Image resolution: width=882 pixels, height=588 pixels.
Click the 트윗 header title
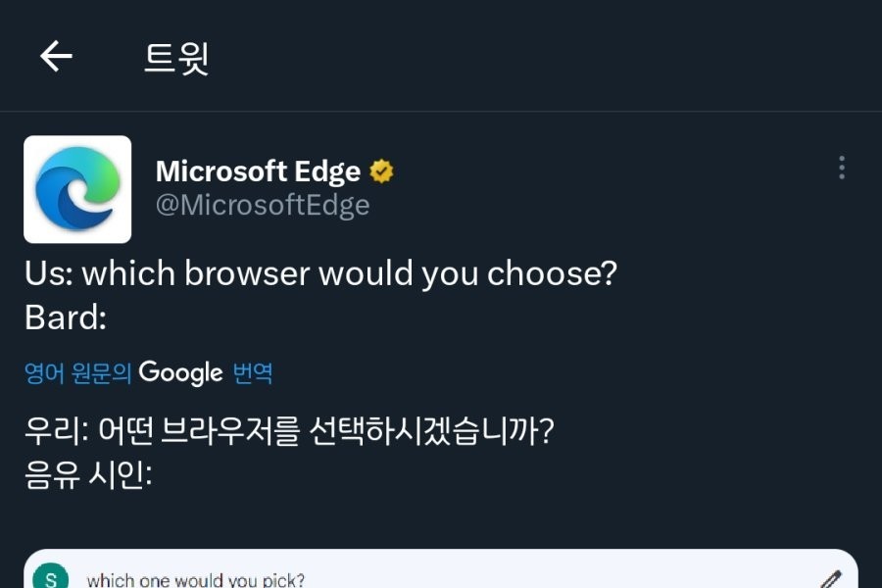pos(176,58)
